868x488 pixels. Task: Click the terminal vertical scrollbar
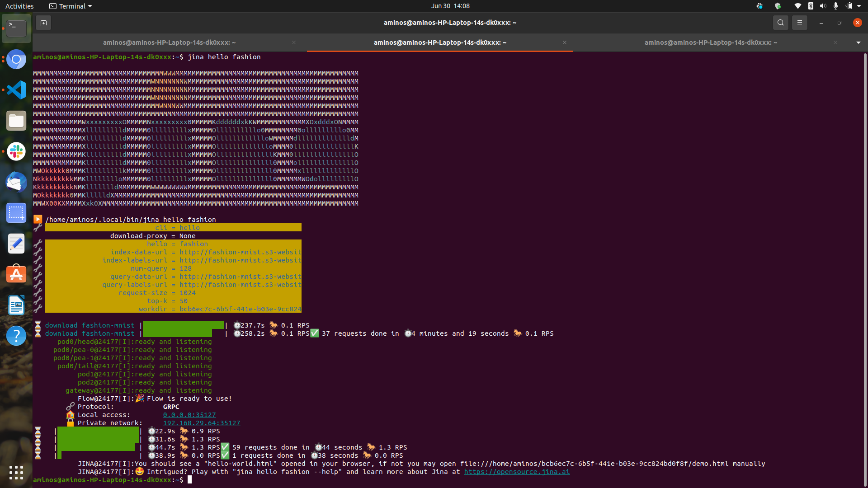click(865, 267)
